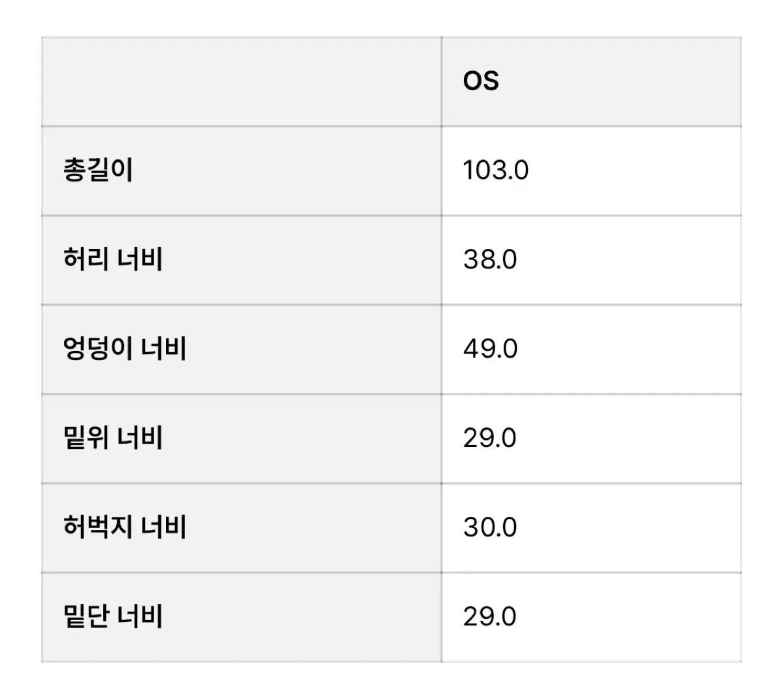
Task: Click blank area right of 허벅지 너비 label
Action: [314, 527]
